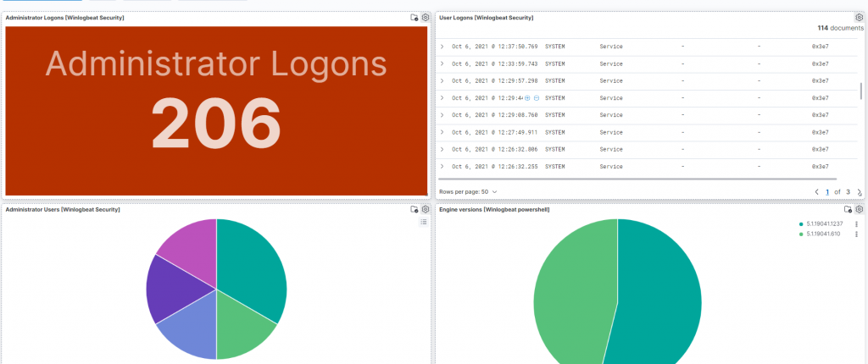This screenshot has height=364, width=868.
Task: Expand the 12:26:32.806 log row
Action: (442, 149)
